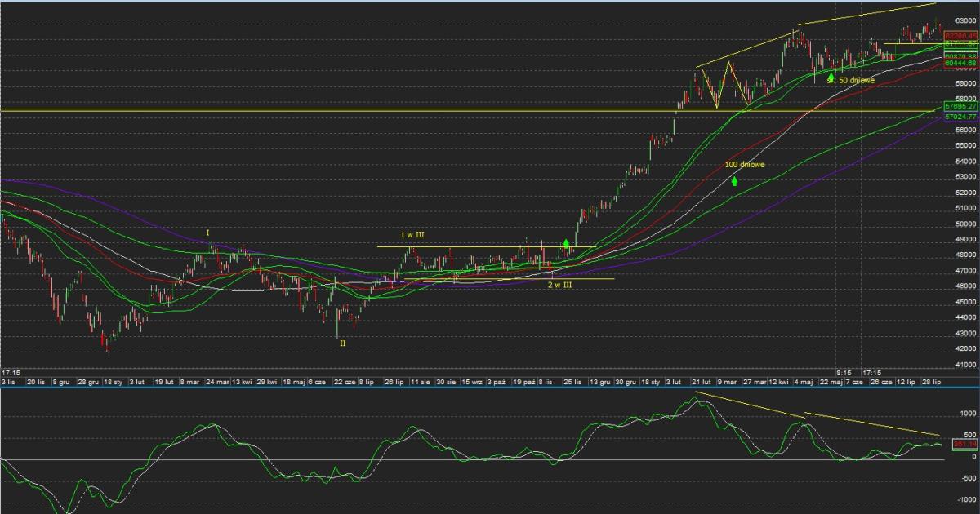Click the "24 mar" date on time axis
Image resolution: width=980 pixels, height=514 pixels.
click(217, 382)
